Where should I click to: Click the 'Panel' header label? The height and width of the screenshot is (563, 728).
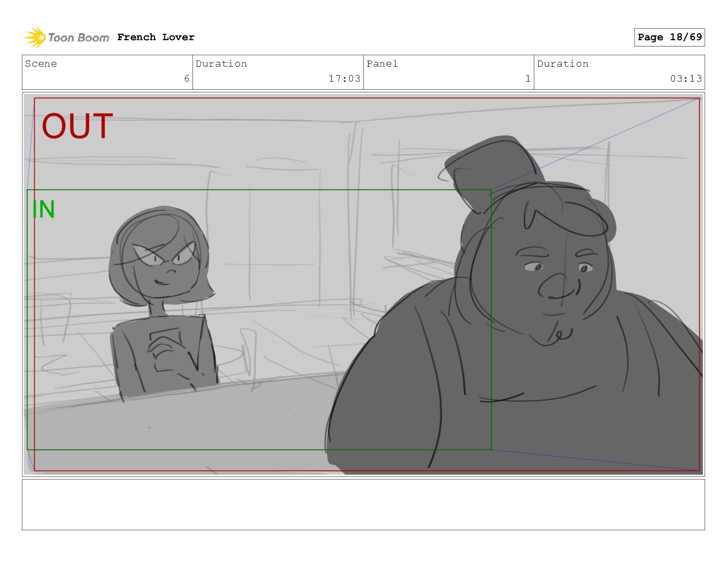pos(382,64)
